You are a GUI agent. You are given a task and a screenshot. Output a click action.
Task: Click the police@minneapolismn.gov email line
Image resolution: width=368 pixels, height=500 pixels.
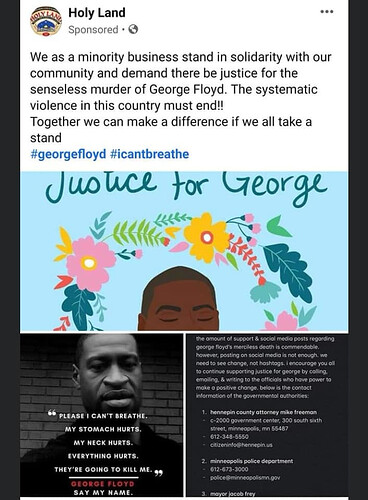coord(245,477)
